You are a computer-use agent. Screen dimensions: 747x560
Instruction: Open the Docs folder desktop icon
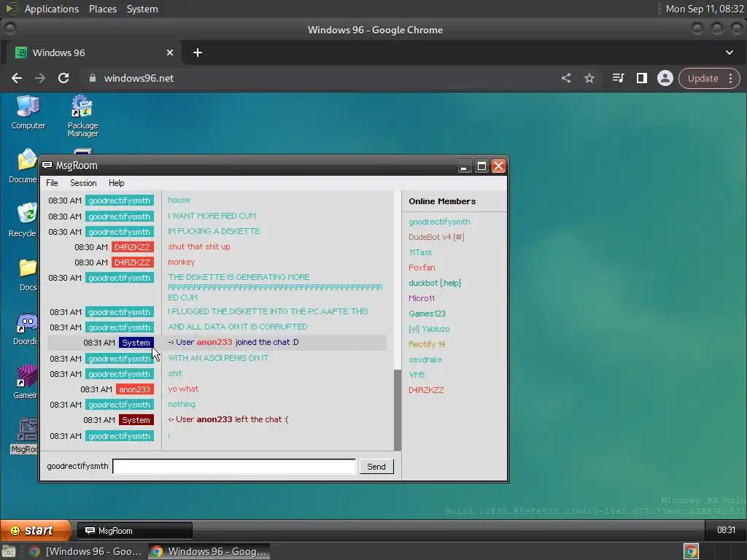pos(27,274)
